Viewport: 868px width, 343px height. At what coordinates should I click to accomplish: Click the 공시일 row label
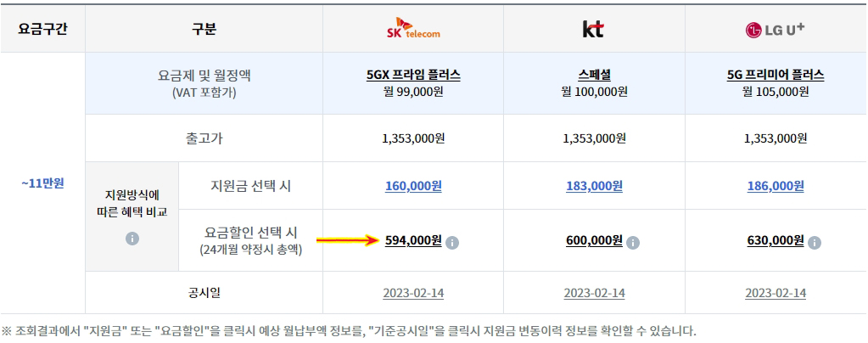tap(204, 293)
